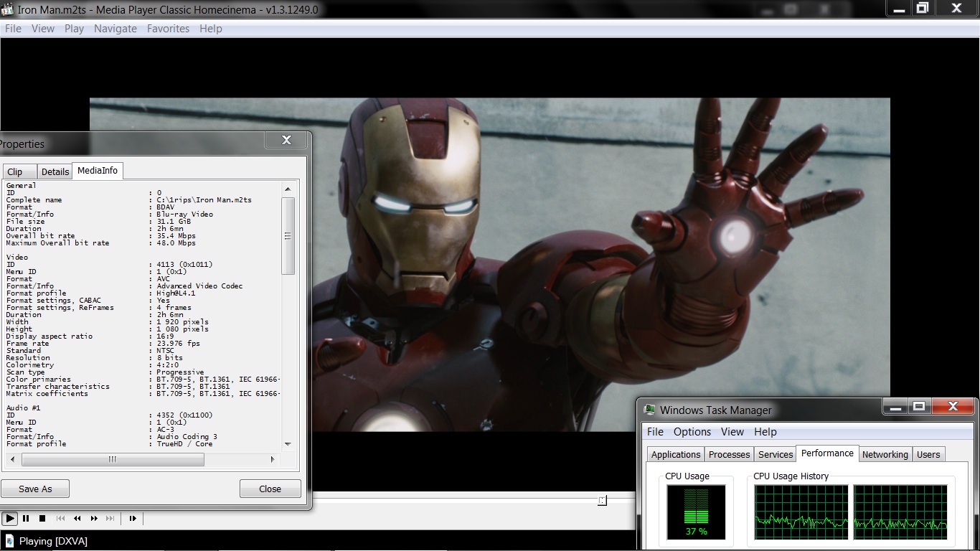Click the fast forward (increase speed) button

[x=94, y=518]
